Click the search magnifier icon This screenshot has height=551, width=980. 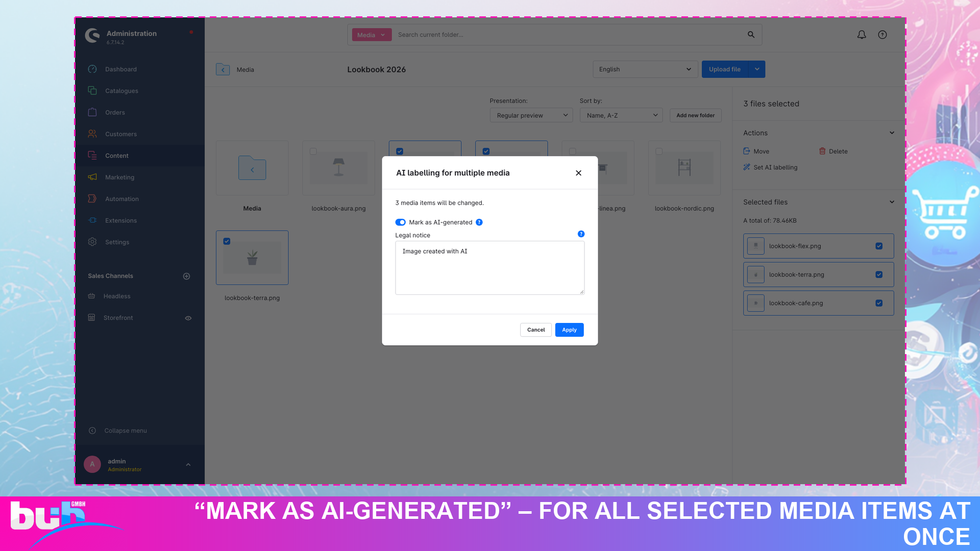tap(751, 35)
